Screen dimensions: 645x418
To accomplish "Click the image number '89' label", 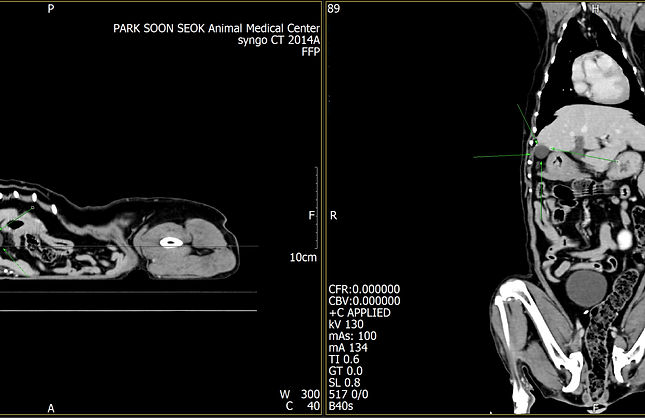I will tap(334, 9).
